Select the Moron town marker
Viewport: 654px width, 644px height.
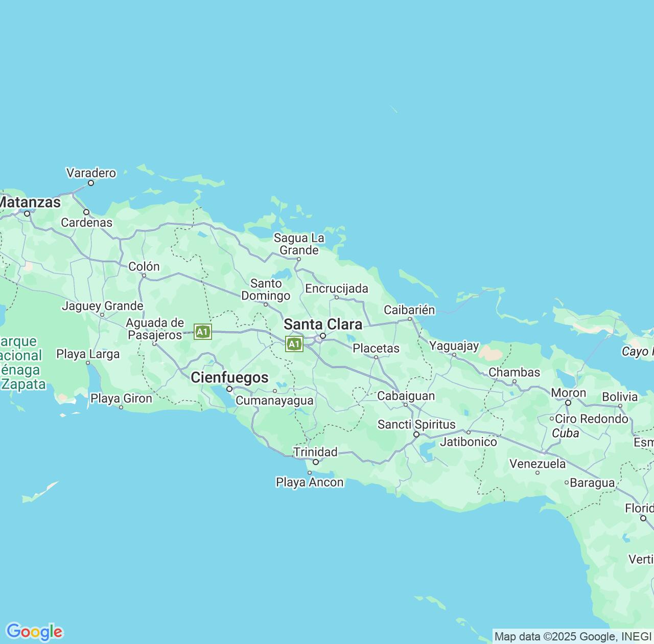pyautogui.click(x=568, y=403)
